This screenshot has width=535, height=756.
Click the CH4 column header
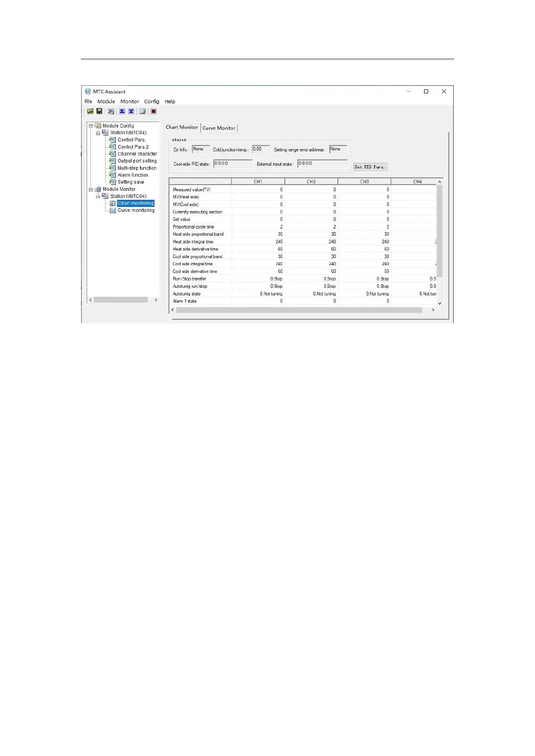tap(417, 181)
